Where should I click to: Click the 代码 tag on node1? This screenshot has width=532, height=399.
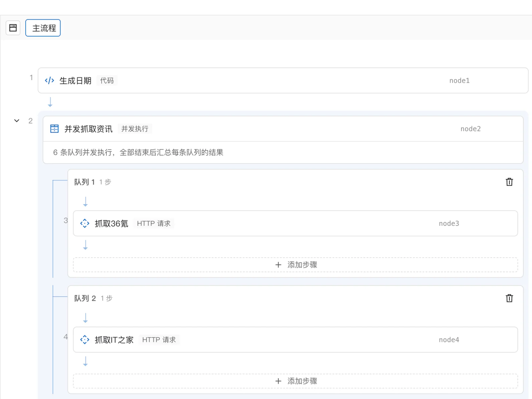pos(107,80)
